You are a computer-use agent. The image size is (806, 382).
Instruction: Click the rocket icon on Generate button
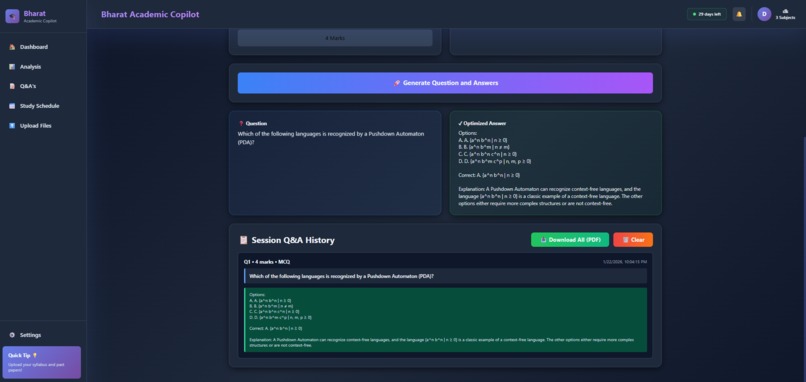pos(396,83)
